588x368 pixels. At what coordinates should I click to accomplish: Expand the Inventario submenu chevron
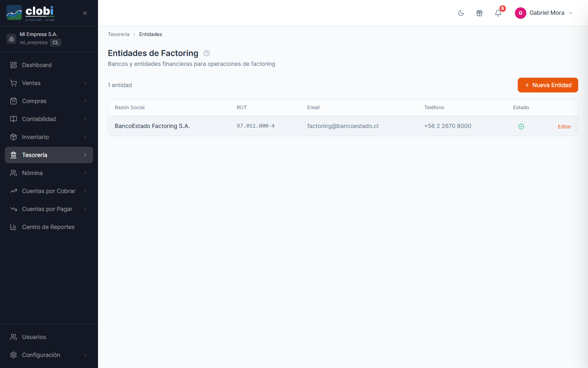click(x=85, y=137)
